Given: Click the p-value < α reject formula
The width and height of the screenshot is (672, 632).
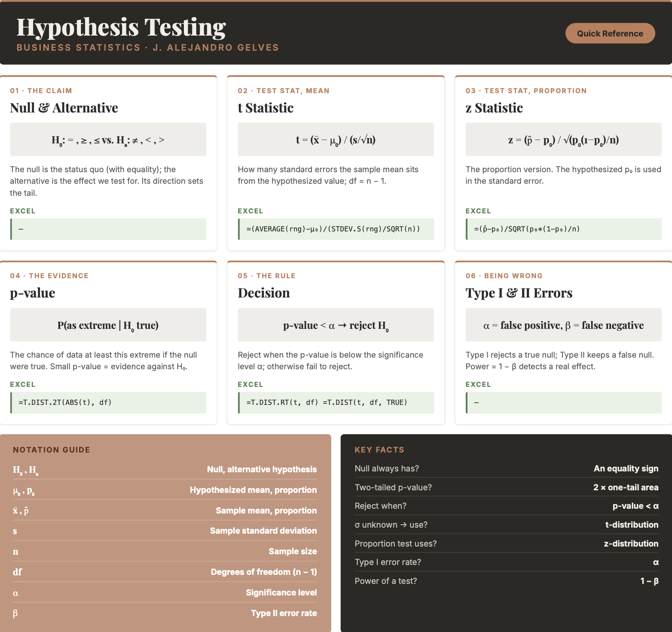Looking at the screenshot, I should coord(336,325).
